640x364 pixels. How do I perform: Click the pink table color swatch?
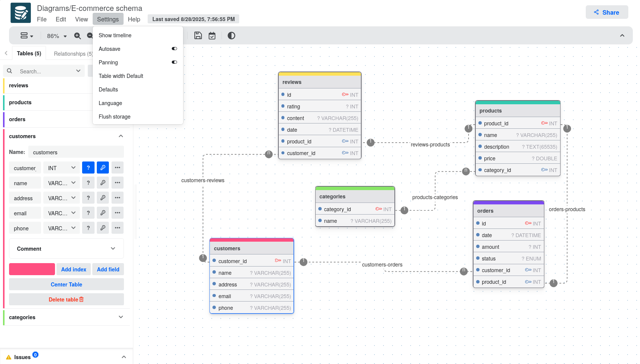(x=32, y=270)
